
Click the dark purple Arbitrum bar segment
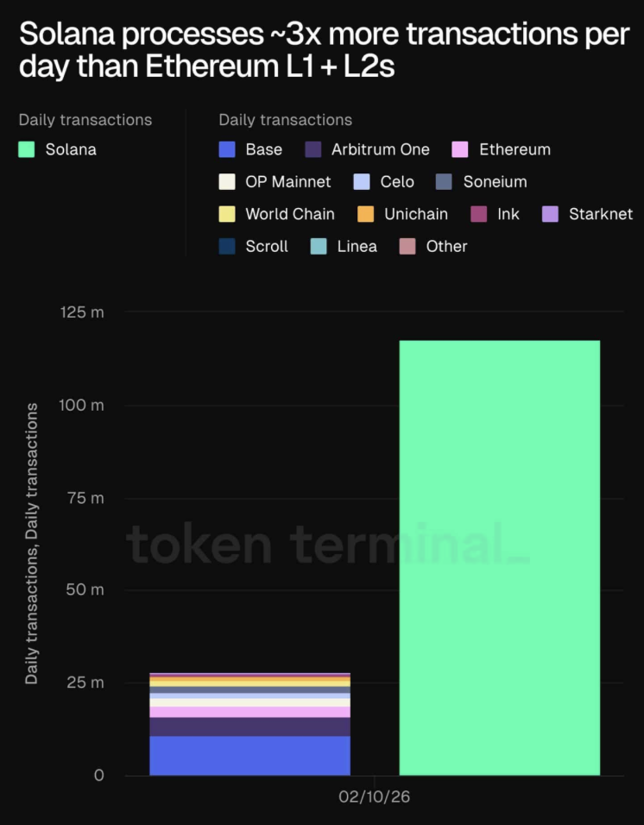249,726
